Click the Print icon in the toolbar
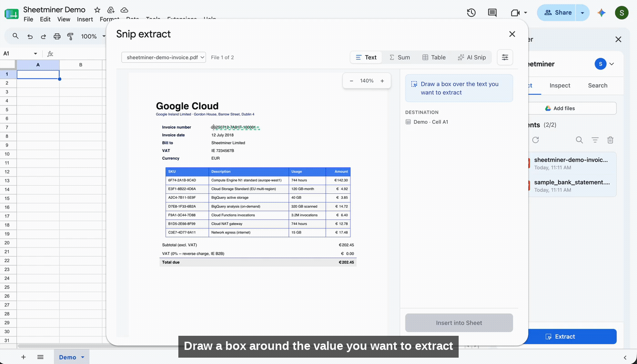 coord(57,36)
